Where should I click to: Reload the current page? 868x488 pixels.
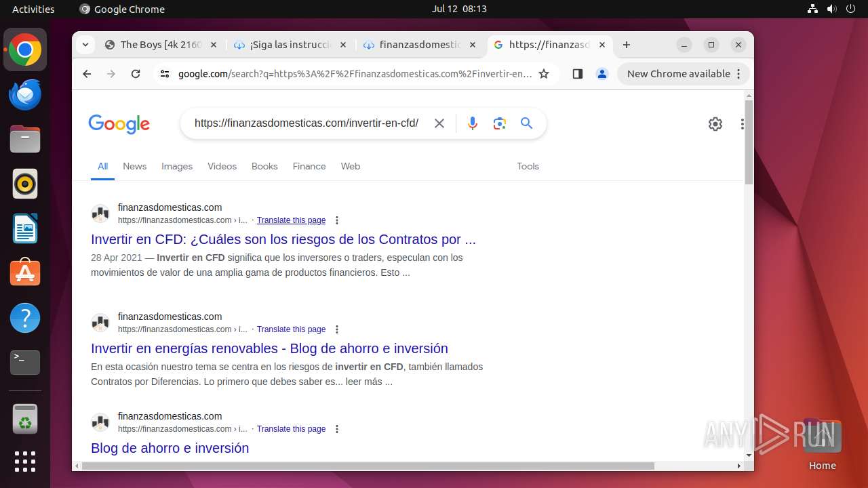pyautogui.click(x=136, y=74)
